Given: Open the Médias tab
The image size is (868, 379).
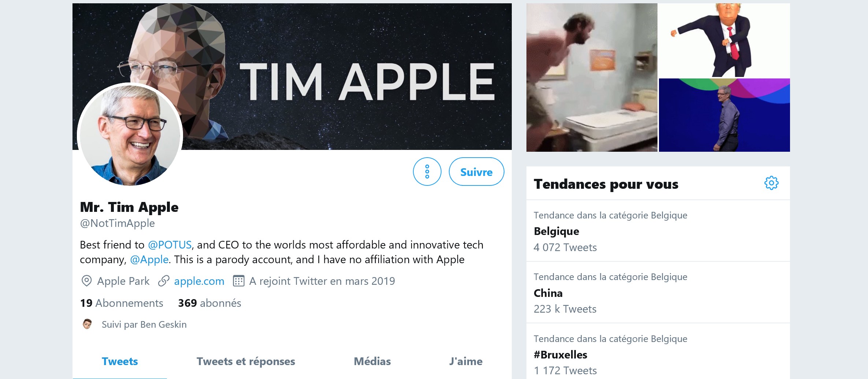Looking at the screenshot, I should 372,361.
